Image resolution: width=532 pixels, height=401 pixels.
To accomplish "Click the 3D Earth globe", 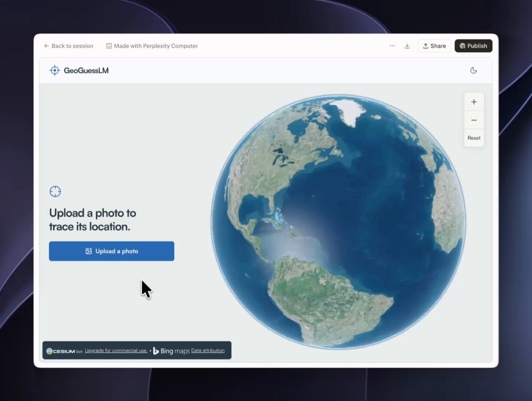I will (338, 222).
